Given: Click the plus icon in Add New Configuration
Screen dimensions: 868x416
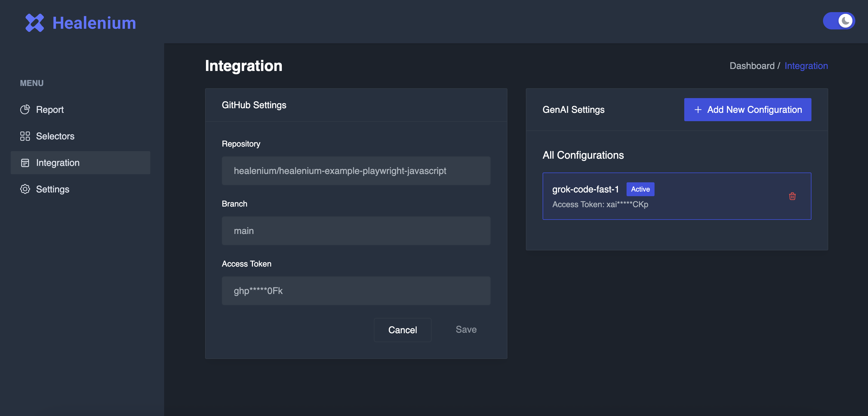Looking at the screenshot, I should pyautogui.click(x=698, y=110).
